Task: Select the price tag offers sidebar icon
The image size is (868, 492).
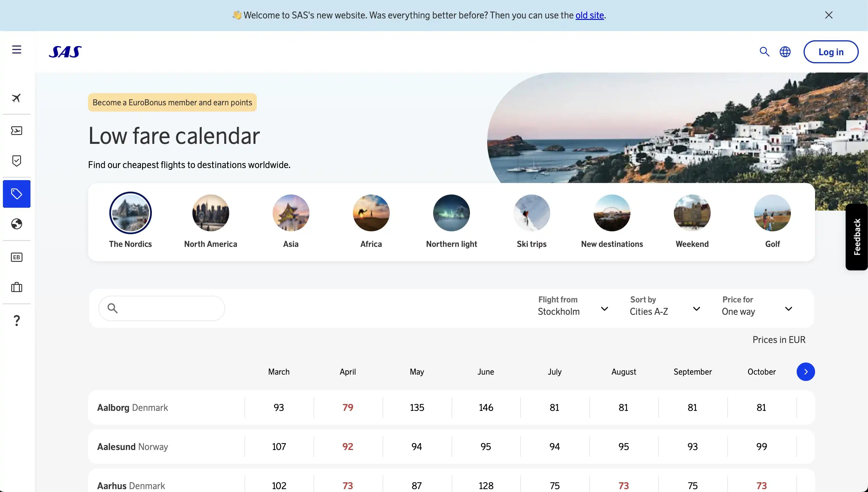Action: (x=17, y=194)
